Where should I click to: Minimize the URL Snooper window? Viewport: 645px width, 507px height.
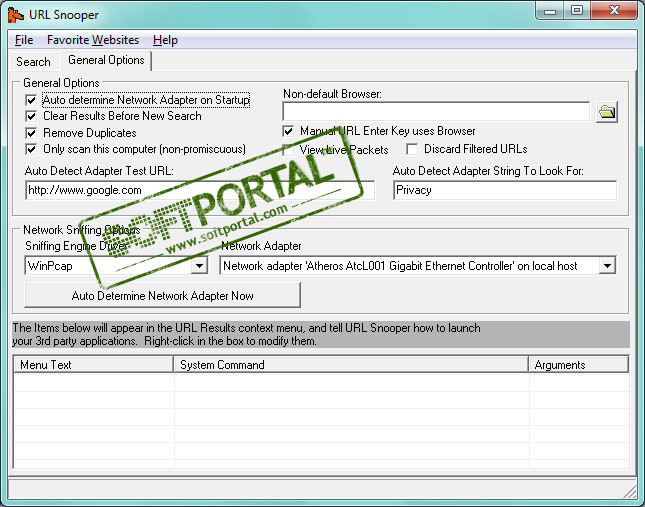(x=550, y=11)
